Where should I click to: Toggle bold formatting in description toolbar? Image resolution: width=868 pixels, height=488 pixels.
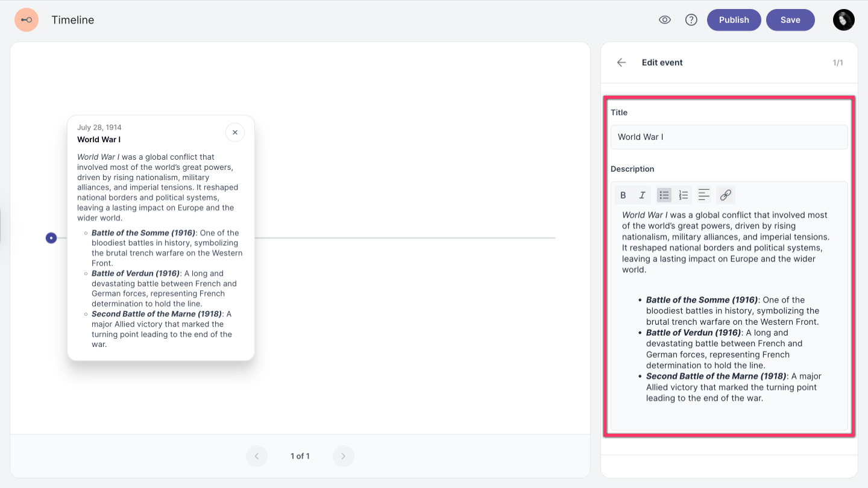click(x=623, y=195)
